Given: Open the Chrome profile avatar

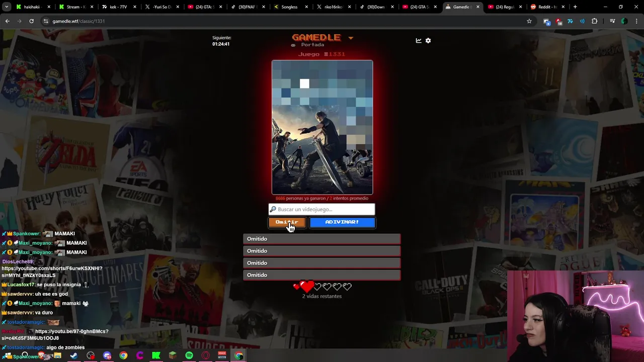Looking at the screenshot, I should pyautogui.click(x=624, y=21).
